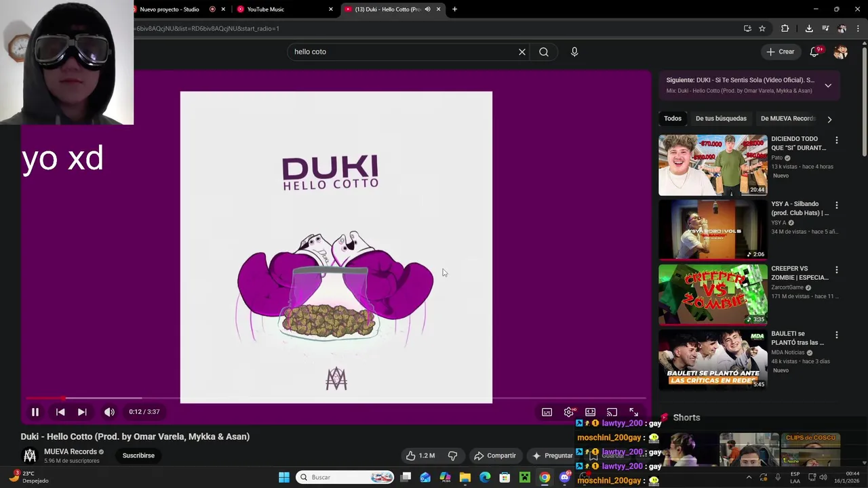Screen dimensions: 868x488
Task: Open the 'YSY A - Silbando' thumbnail
Action: [x=713, y=230]
